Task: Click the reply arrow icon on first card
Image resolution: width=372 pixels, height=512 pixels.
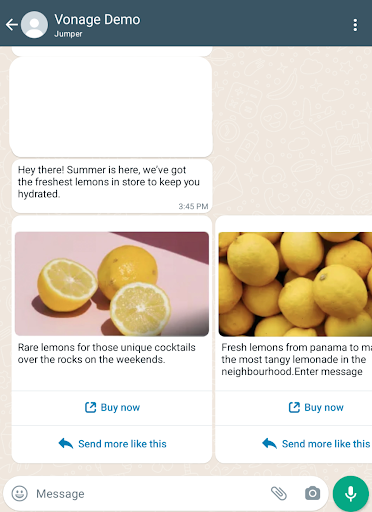Action: [66, 444]
